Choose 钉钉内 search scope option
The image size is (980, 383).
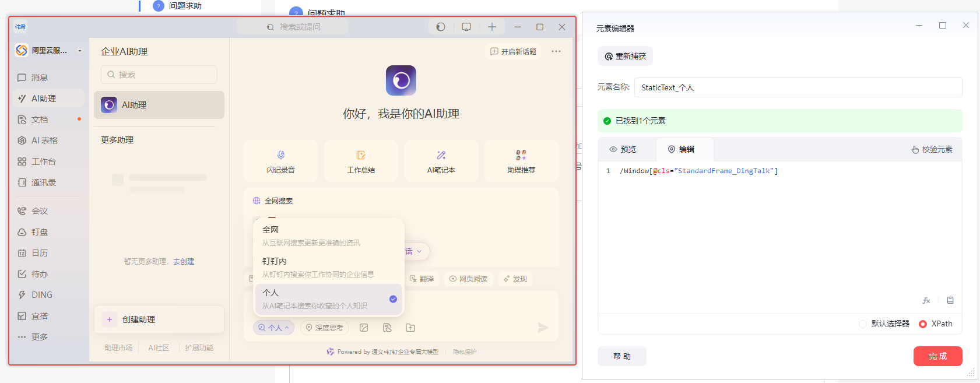(x=329, y=267)
